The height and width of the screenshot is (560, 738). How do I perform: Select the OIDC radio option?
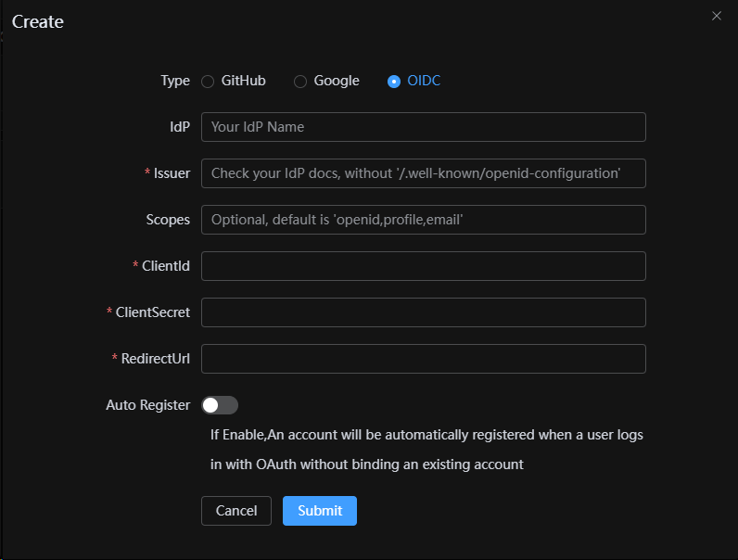[394, 82]
